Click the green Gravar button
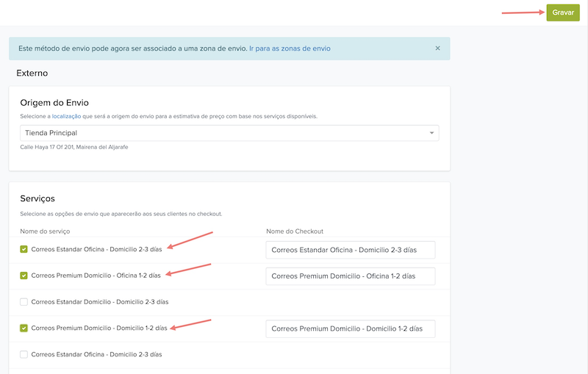Image resolution: width=588 pixels, height=374 pixels. point(563,12)
